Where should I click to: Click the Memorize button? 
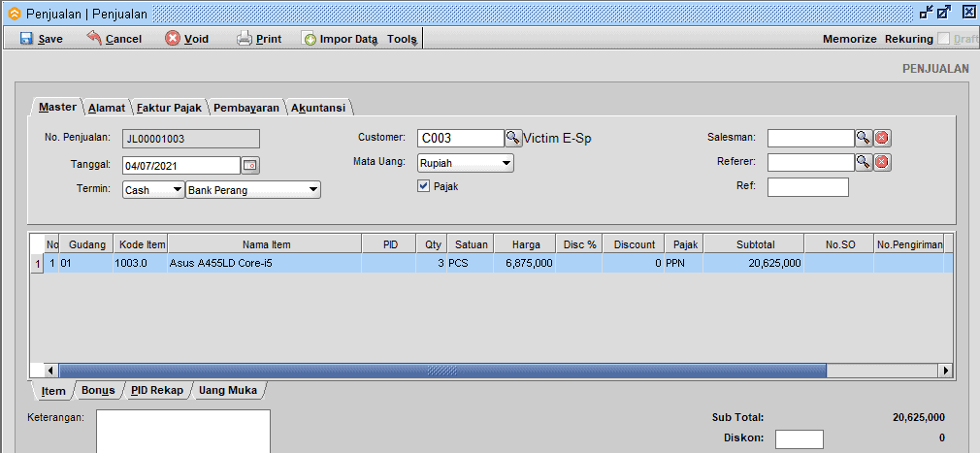pos(850,39)
